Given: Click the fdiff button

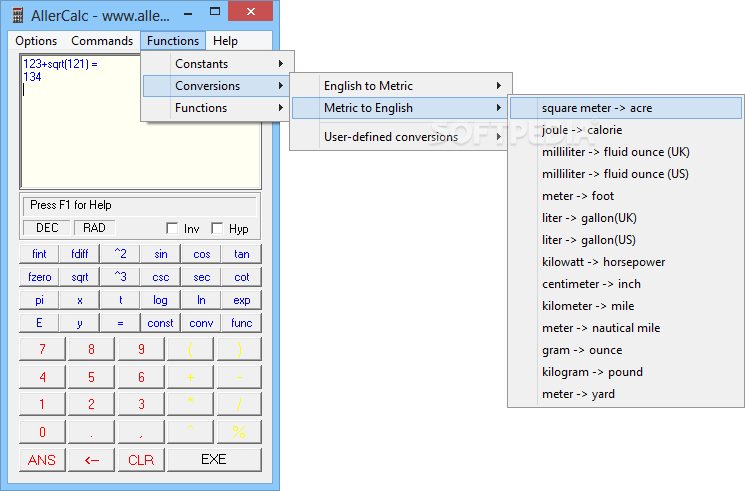Looking at the screenshot, I should (x=79, y=254).
